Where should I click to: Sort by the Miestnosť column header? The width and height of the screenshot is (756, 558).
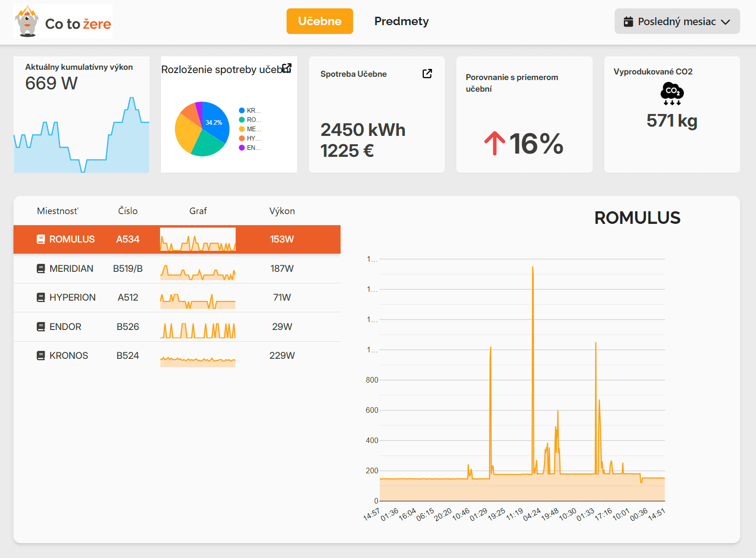click(x=58, y=211)
